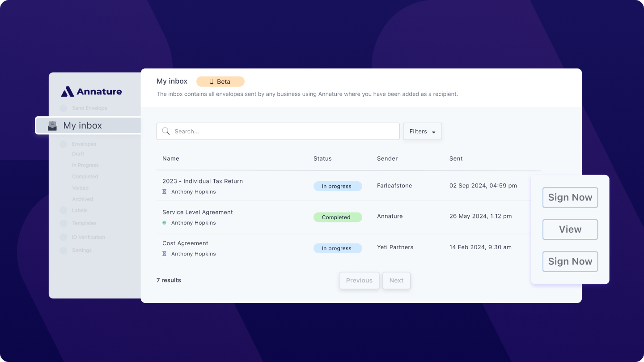The height and width of the screenshot is (362, 644).
Task: Click the hourglass icon in Beta badge
Action: click(x=212, y=82)
